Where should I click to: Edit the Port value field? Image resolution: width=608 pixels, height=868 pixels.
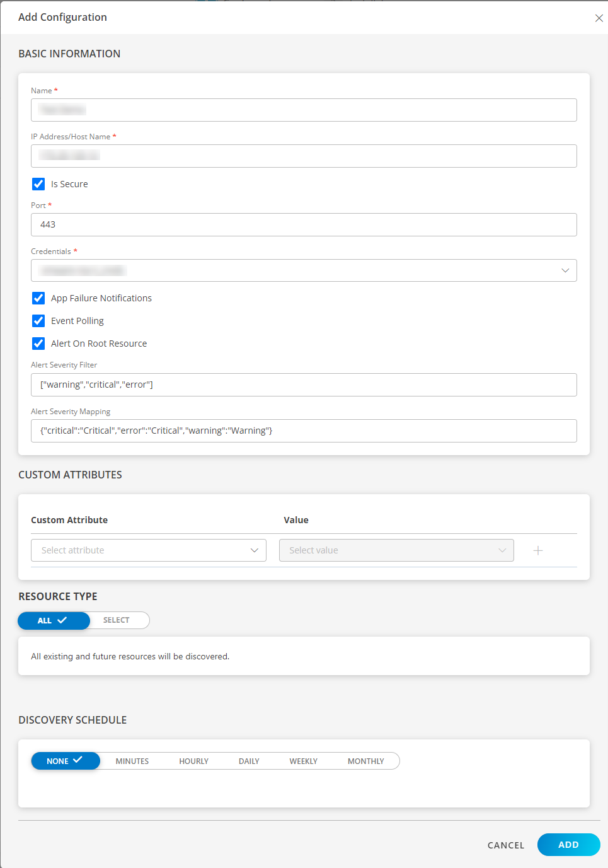(304, 224)
